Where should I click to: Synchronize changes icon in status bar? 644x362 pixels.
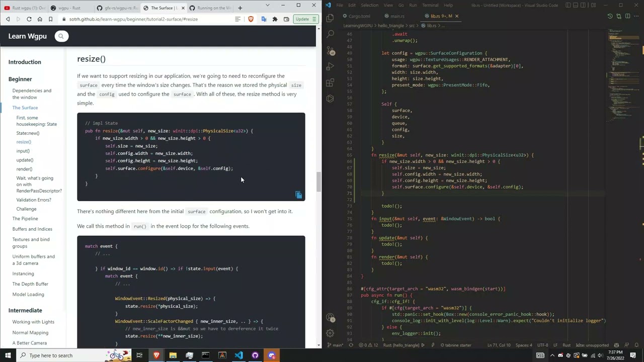click(350, 345)
